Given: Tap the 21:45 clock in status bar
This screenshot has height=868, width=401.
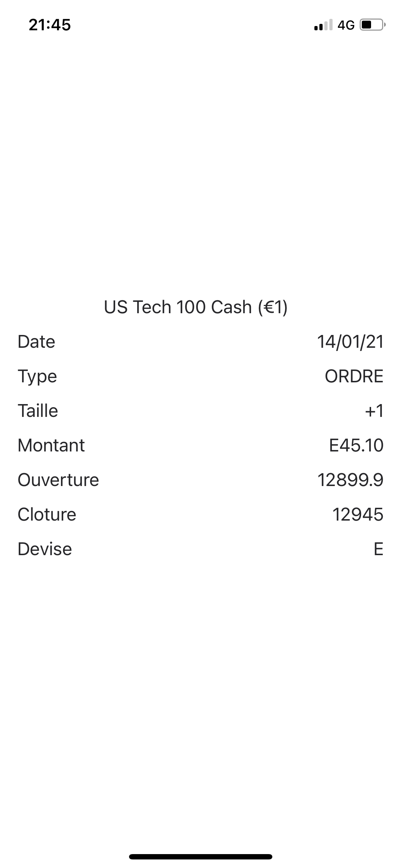Looking at the screenshot, I should pyautogui.click(x=50, y=25).
